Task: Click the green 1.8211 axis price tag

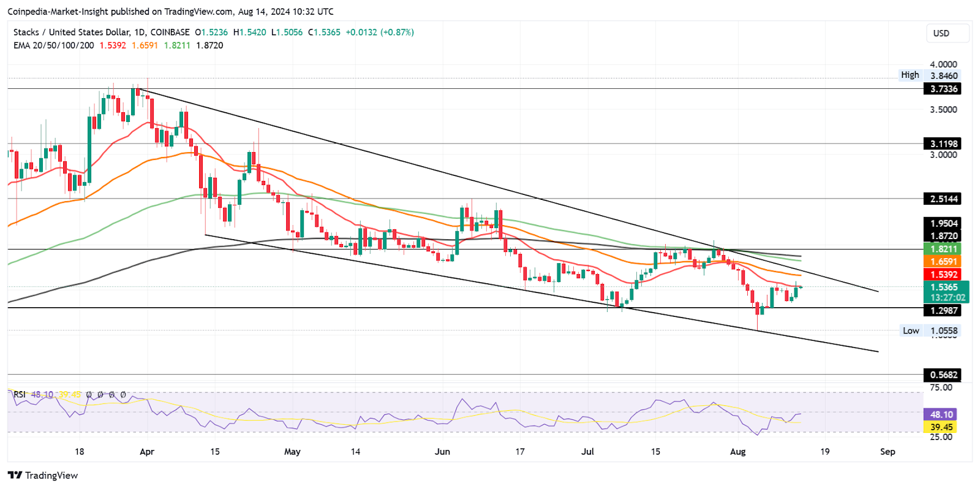Action: [943, 249]
